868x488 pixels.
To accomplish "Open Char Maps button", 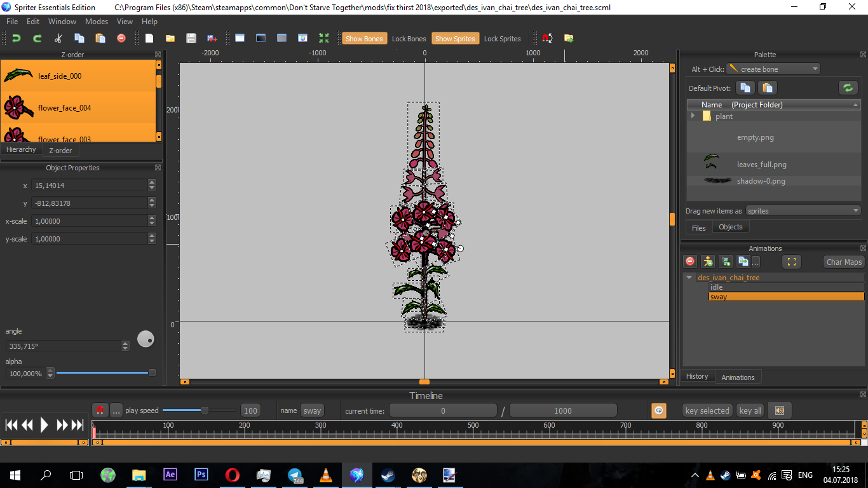I will pyautogui.click(x=843, y=262).
